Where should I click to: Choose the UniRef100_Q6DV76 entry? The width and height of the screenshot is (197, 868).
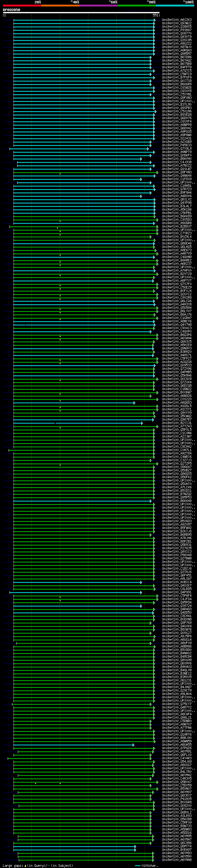point(177,118)
